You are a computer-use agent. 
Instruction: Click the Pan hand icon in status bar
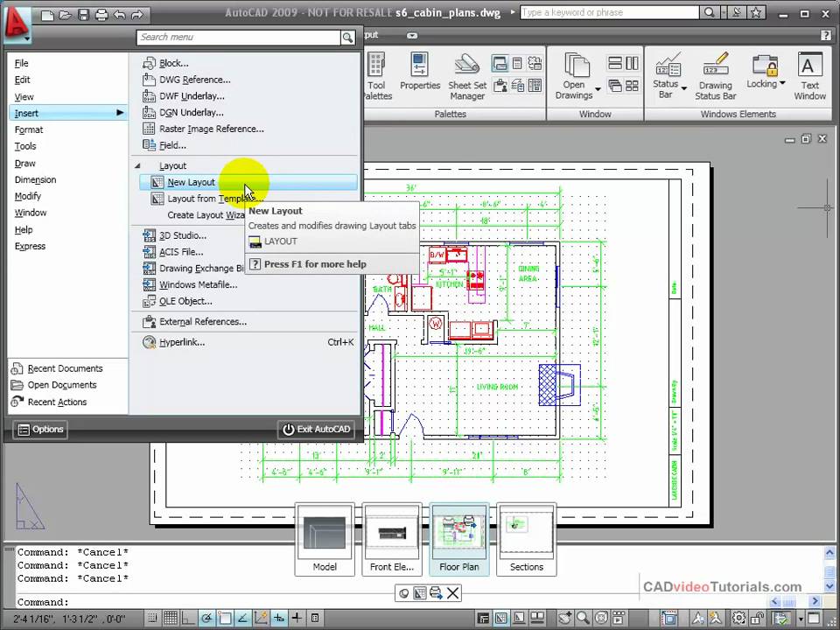tap(564, 619)
